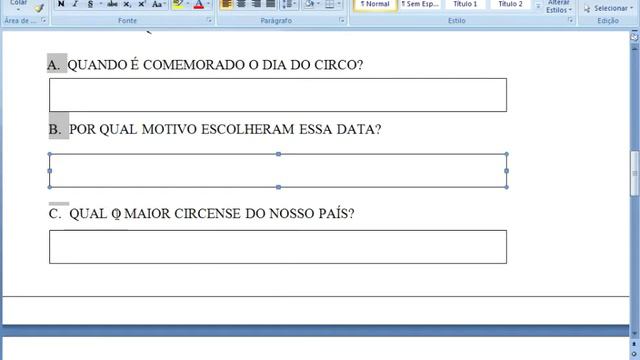Click the borders icon
The image size is (640, 360).
(x=329, y=4)
